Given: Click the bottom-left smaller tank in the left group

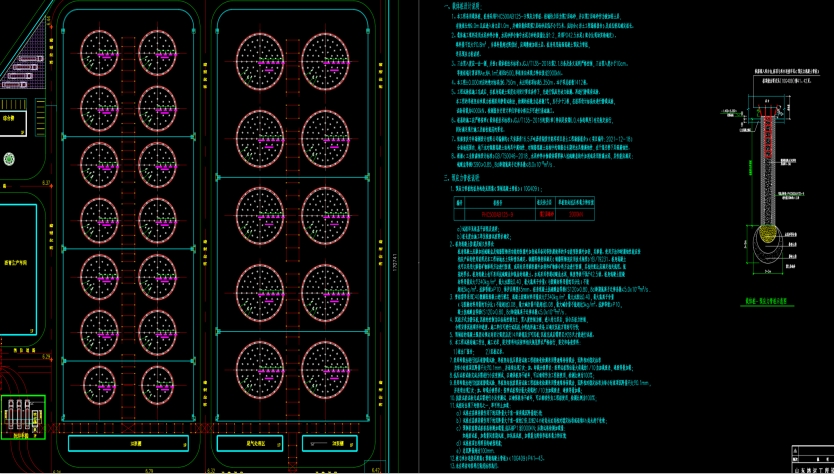Looking at the screenshot, I should (101, 383).
